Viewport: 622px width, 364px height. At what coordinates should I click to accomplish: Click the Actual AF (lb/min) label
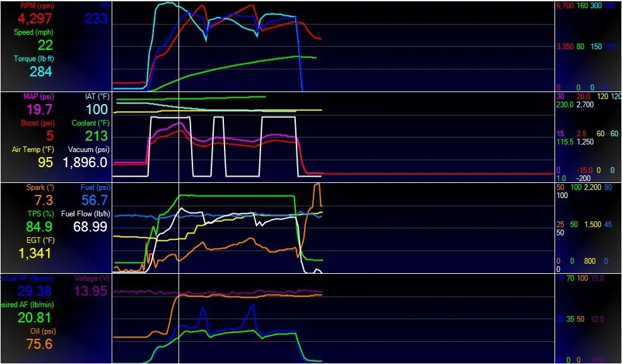pyautogui.click(x=27, y=278)
